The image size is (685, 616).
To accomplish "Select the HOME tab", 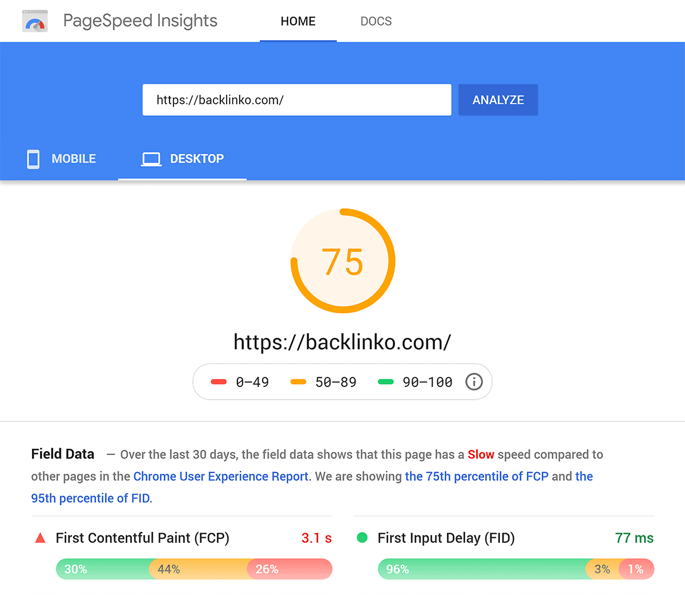I will [298, 21].
